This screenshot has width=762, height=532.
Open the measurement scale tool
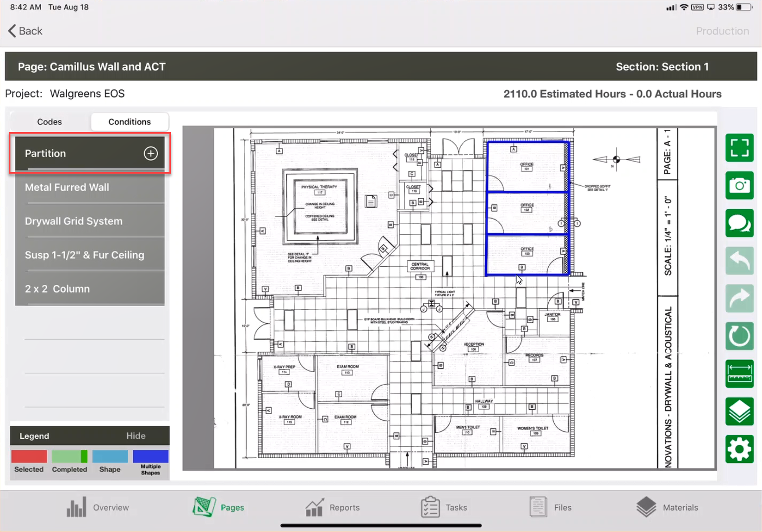(x=740, y=374)
